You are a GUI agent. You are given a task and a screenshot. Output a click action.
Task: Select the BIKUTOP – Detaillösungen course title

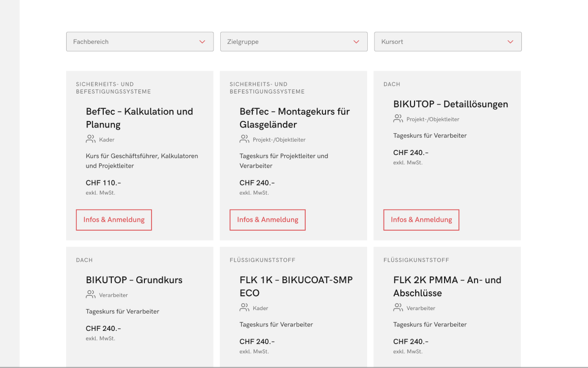pyautogui.click(x=450, y=104)
